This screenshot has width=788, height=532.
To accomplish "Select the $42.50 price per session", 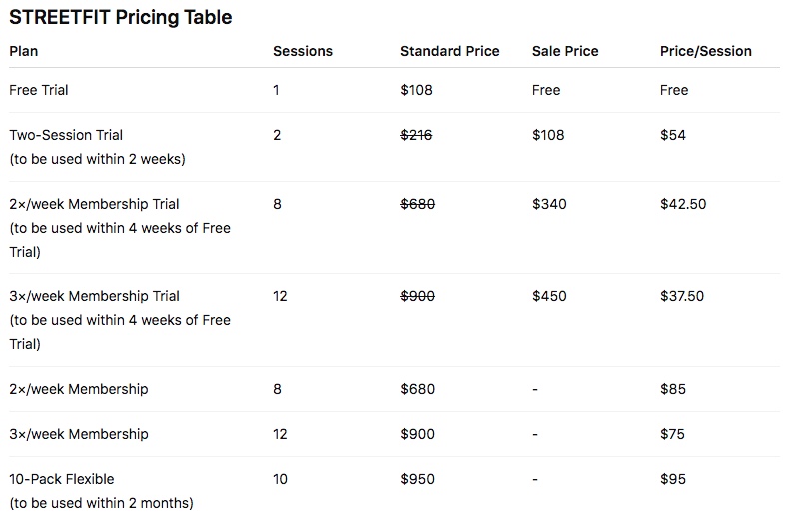I will 683,204.
